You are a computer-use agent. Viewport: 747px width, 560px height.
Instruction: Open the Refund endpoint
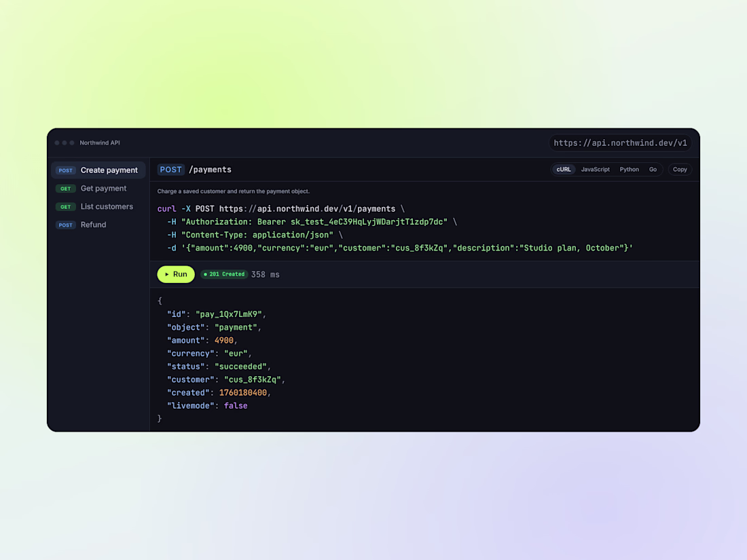pos(98,224)
